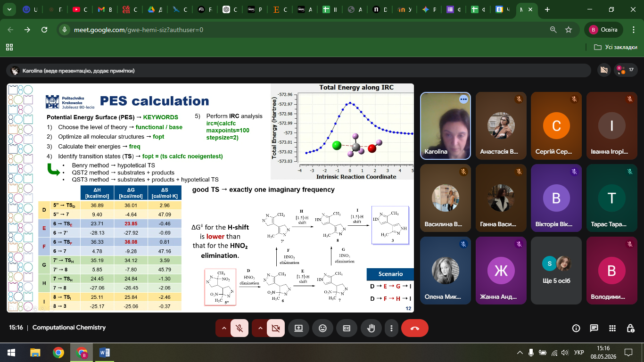Open the meeting details info icon
The width and height of the screenshot is (644, 362).
pyautogui.click(x=576, y=328)
